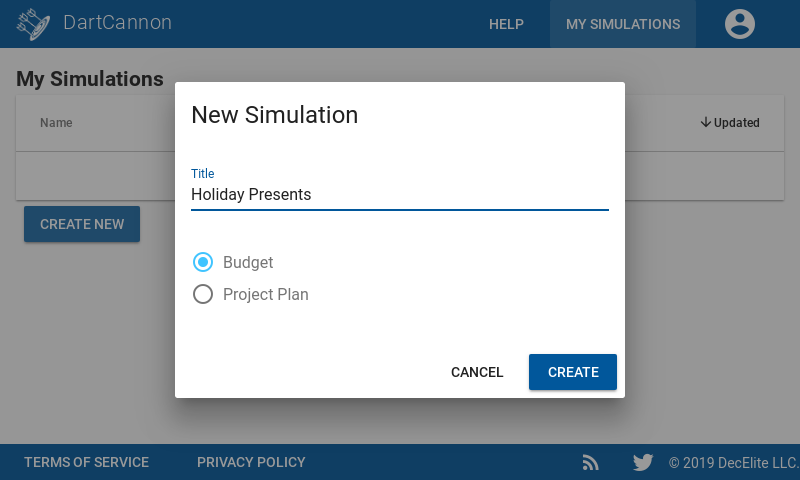Sort by the Name column header
Image resolution: width=800 pixels, height=480 pixels.
(56, 122)
